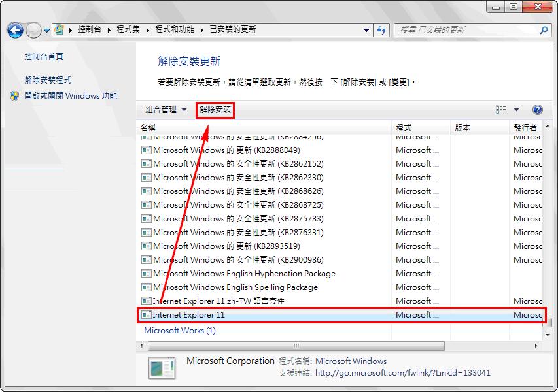Click the details pane program thumbnail
The height and width of the screenshot is (392, 558).
tap(162, 368)
